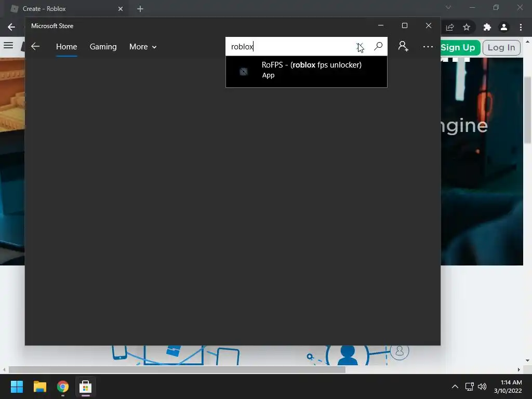Image resolution: width=532 pixels, height=399 pixels.
Task: Show hidden system tray icons
Action: 455,387
